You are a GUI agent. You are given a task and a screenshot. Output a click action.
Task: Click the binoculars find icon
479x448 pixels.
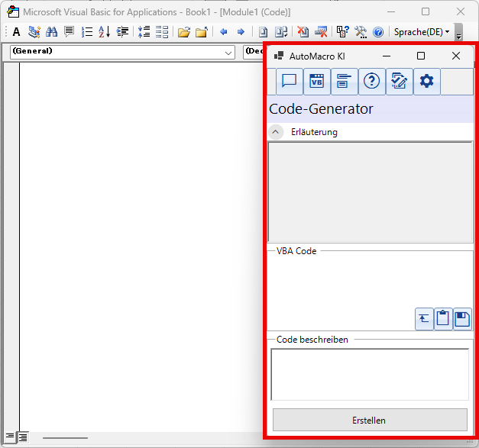[x=52, y=32]
